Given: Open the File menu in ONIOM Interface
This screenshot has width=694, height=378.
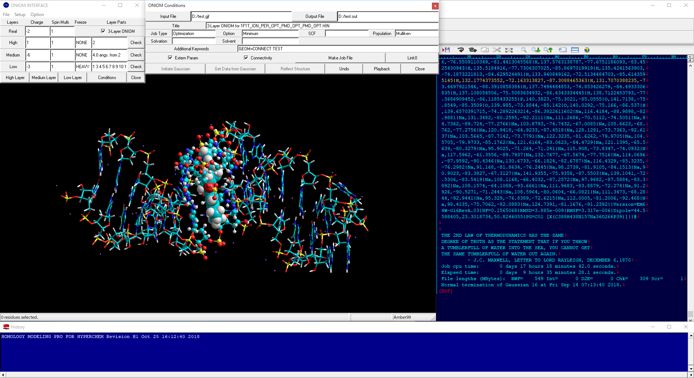Looking at the screenshot, I should [6, 15].
